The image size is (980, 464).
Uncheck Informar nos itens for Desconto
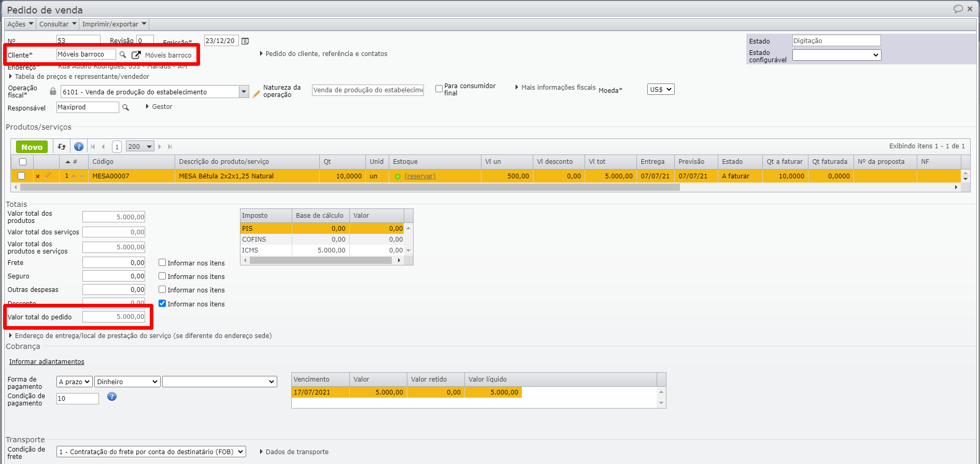click(x=162, y=303)
